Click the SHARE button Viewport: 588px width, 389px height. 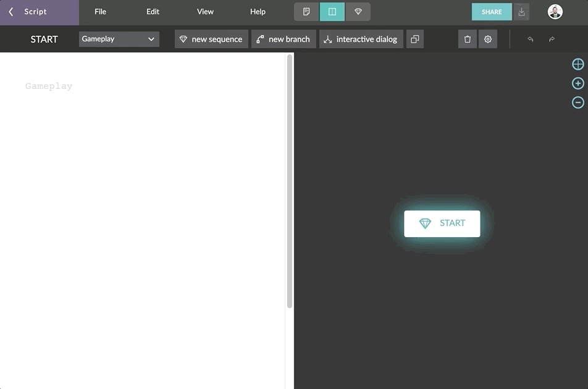(x=492, y=12)
